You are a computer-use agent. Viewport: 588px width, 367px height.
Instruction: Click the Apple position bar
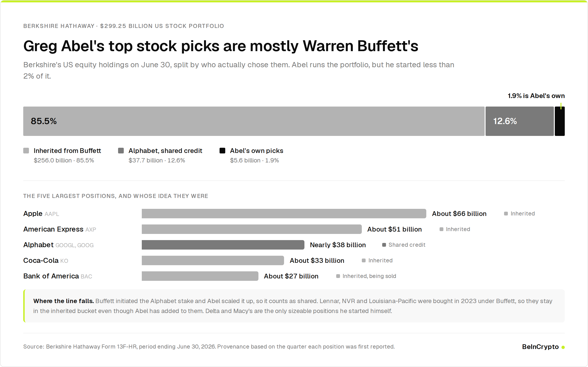click(x=284, y=214)
